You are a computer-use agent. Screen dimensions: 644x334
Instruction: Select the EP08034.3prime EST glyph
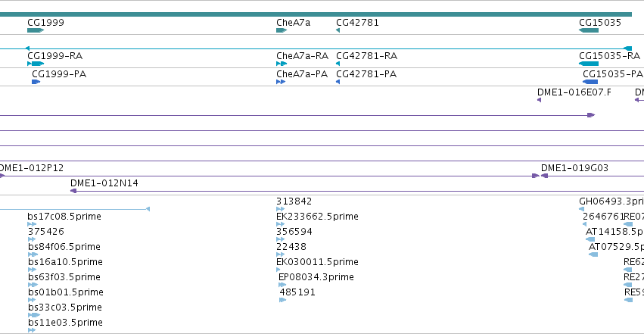point(282,285)
